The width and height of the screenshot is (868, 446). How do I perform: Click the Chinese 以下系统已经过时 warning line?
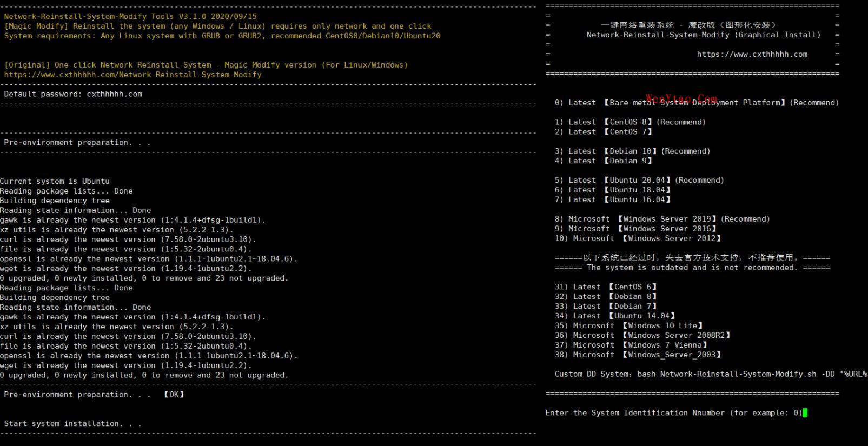pos(692,258)
